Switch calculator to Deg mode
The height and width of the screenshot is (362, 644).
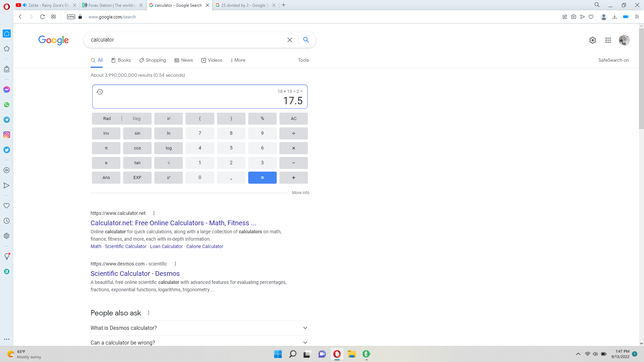(x=137, y=119)
